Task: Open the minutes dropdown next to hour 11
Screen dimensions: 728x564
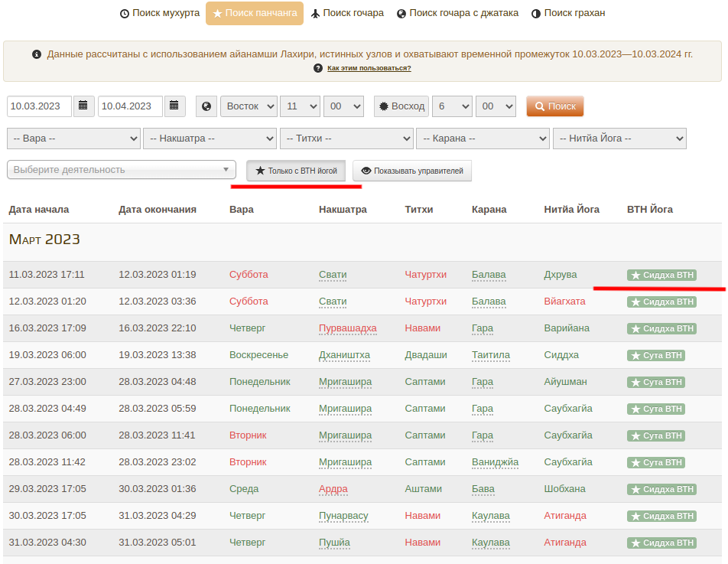Action: coord(343,106)
